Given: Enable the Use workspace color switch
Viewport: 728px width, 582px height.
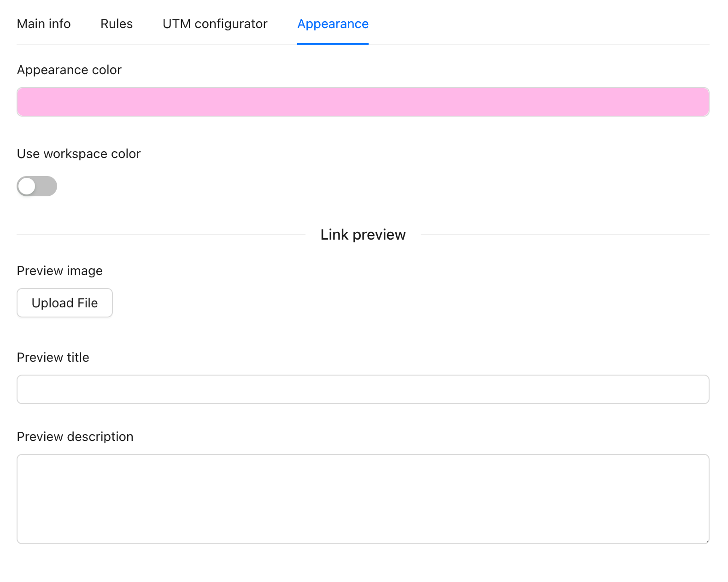Looking at the screenshot, I should (x=37, y=186).
